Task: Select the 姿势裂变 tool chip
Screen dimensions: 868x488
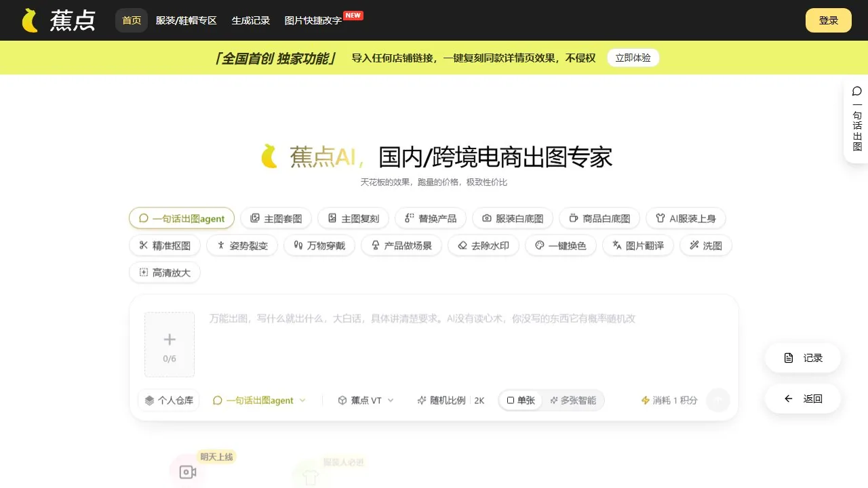Action: [x=242, y=245]
